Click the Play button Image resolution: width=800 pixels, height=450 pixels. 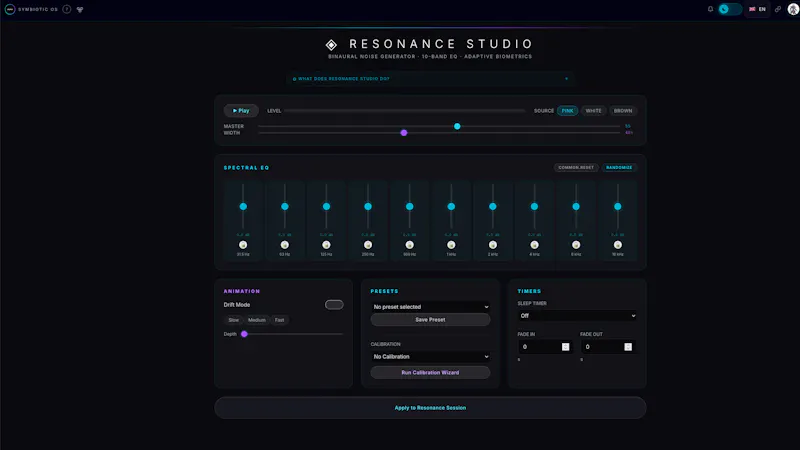[x=241, y=111]
